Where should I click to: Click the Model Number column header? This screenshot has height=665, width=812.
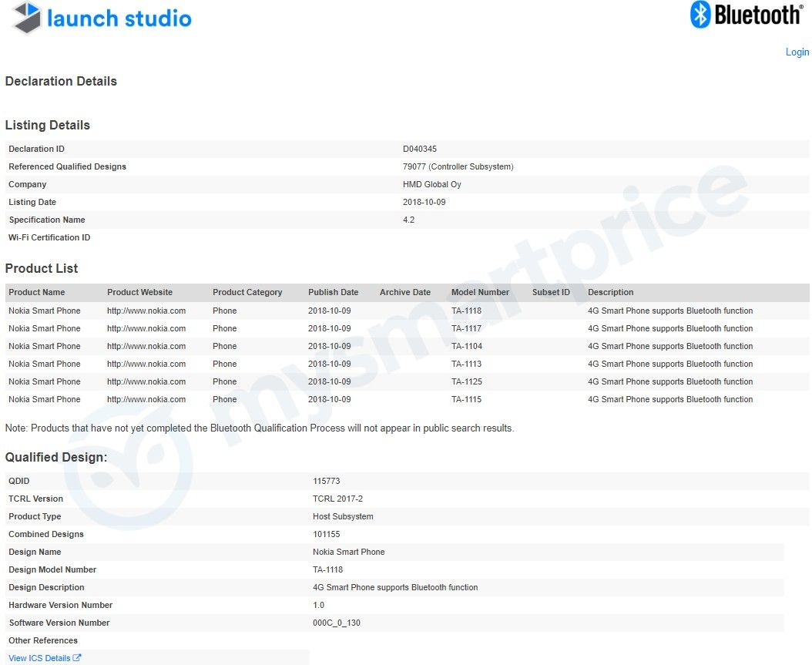tap(480, 292)
